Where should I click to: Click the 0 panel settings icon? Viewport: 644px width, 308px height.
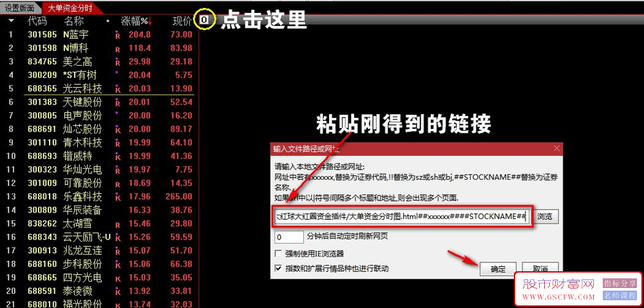click(x=204, y=19)
